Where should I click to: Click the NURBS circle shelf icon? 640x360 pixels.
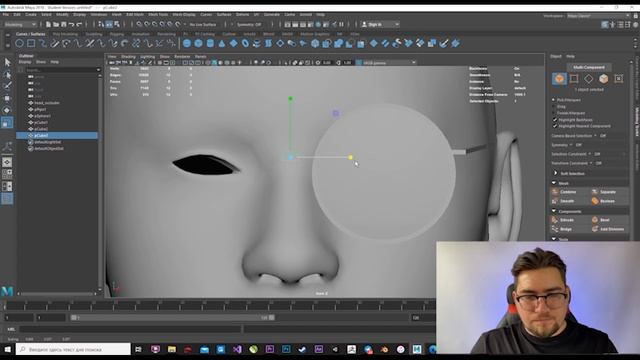point(19,43)
